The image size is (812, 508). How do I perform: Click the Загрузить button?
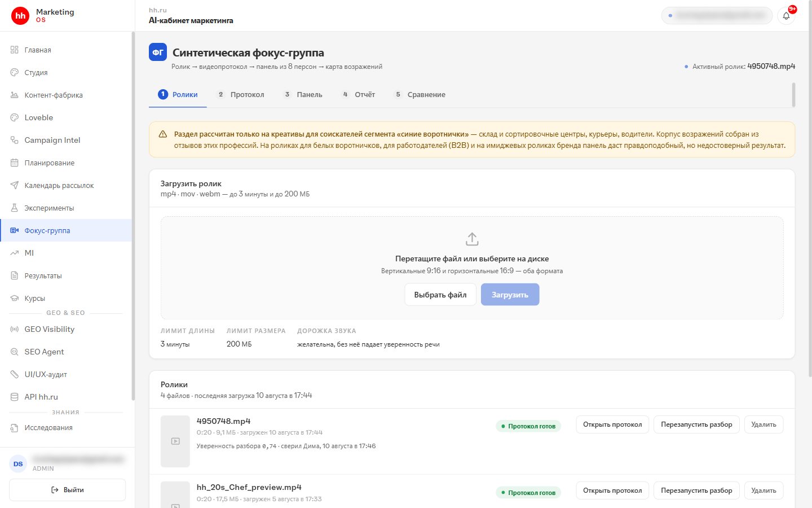point(510,295)
